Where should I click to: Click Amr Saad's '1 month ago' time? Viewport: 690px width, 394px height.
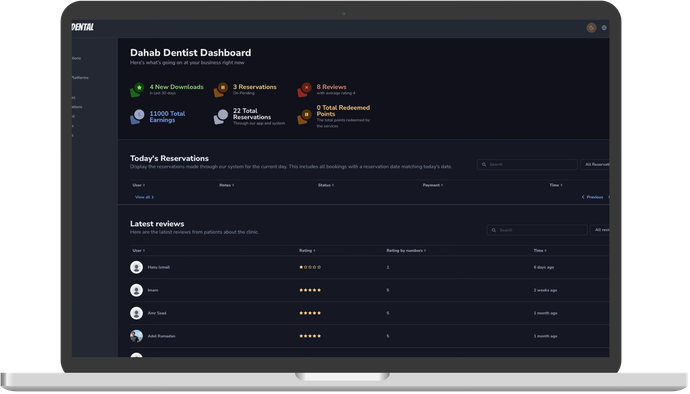(x=546, y=313)
